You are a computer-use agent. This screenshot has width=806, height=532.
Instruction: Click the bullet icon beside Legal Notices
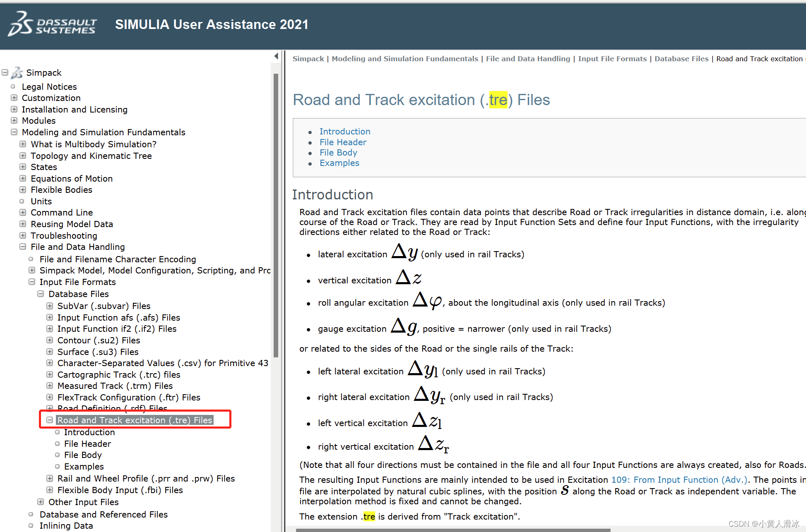[x=13, y=86]
